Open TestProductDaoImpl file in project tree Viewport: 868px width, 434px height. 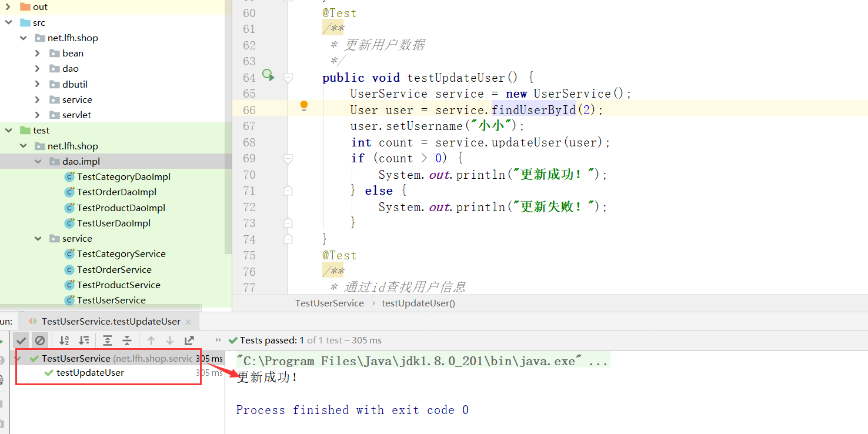click(121, 208)
